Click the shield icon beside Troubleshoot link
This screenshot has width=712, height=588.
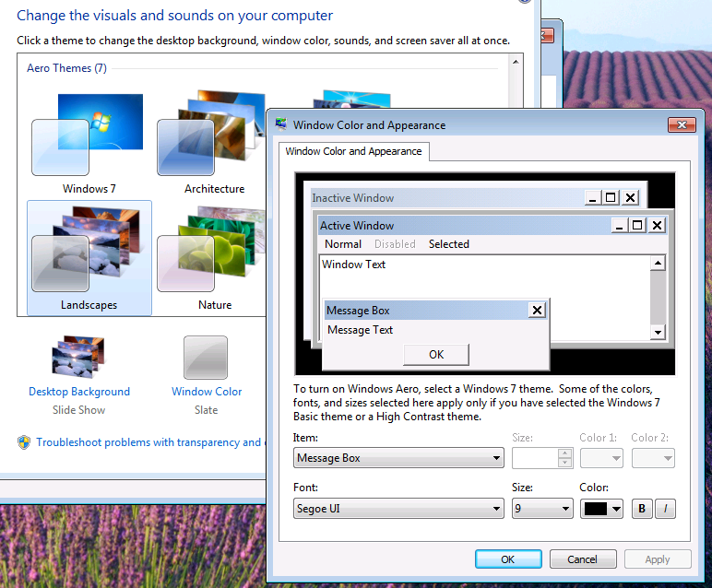point(24,441)
